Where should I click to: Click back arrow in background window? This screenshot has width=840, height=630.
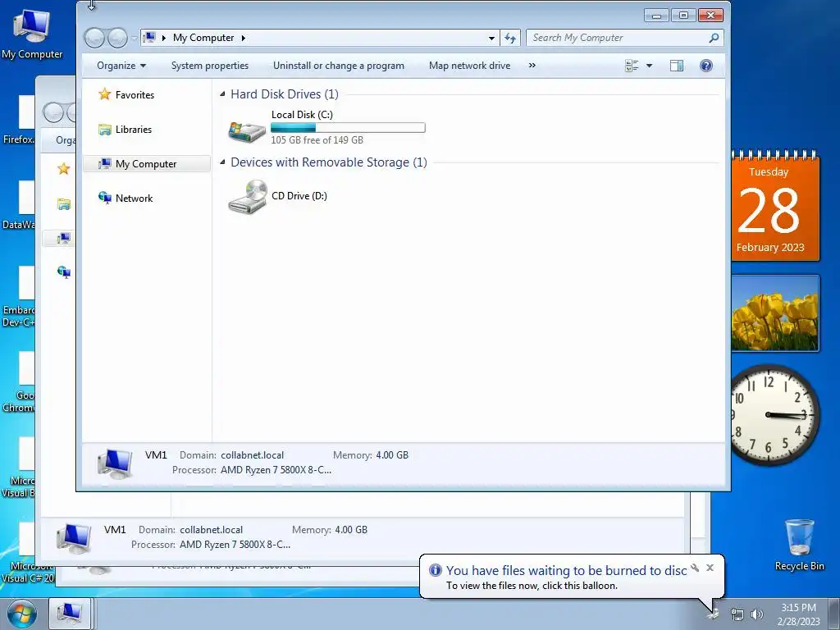(x=53, y=112)
